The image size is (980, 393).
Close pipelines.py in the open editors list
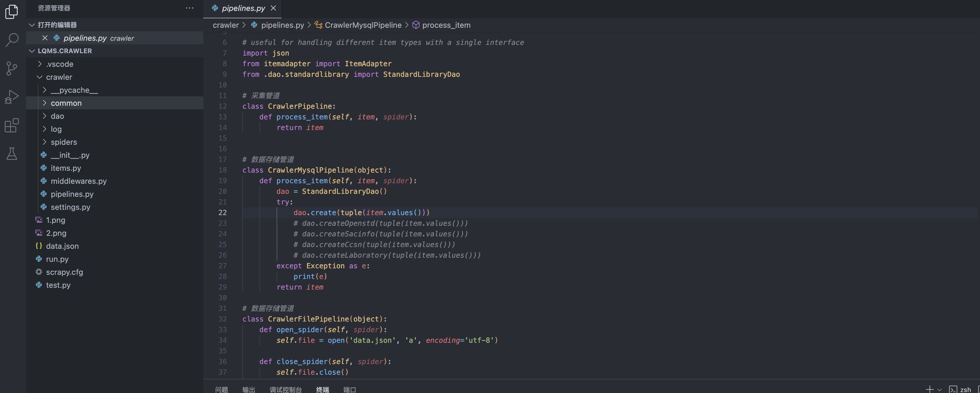point(45,38)
